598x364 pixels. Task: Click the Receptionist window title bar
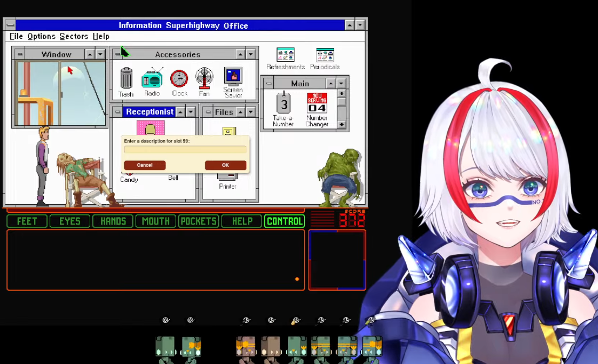tap(150, 112)
